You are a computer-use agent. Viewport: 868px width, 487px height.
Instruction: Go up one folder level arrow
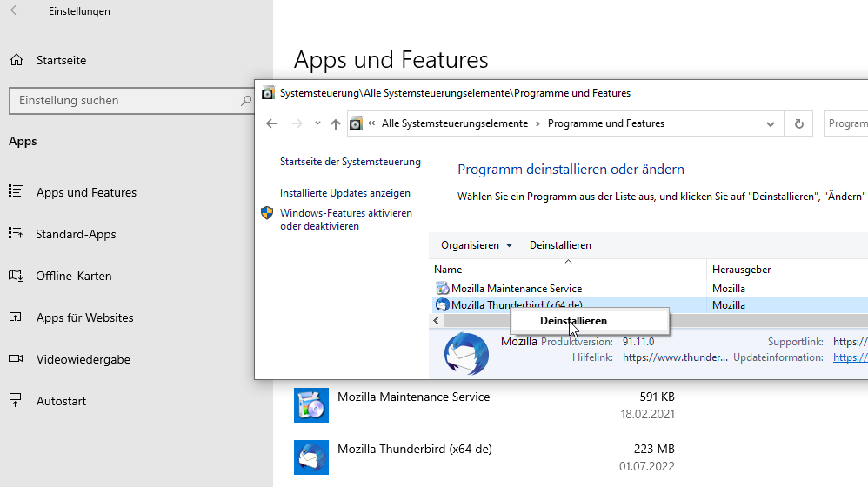(336, 124)
